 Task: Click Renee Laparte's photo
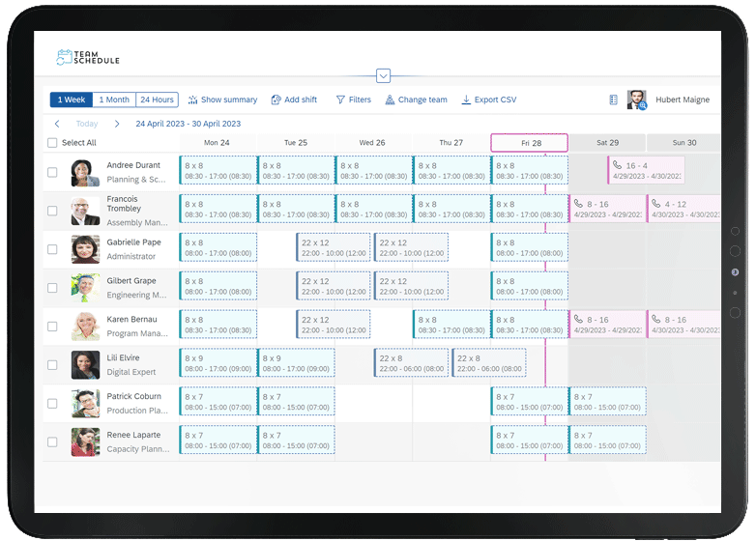click(85, 442)
